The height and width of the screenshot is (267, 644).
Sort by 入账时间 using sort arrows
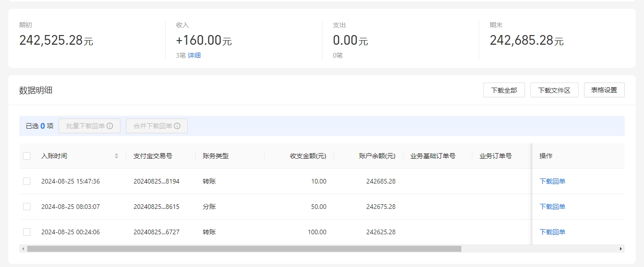click(117, 156)
